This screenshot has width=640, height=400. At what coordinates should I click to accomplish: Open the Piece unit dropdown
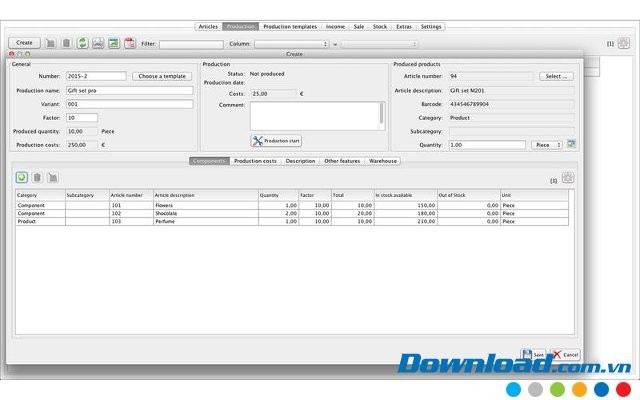546,145
